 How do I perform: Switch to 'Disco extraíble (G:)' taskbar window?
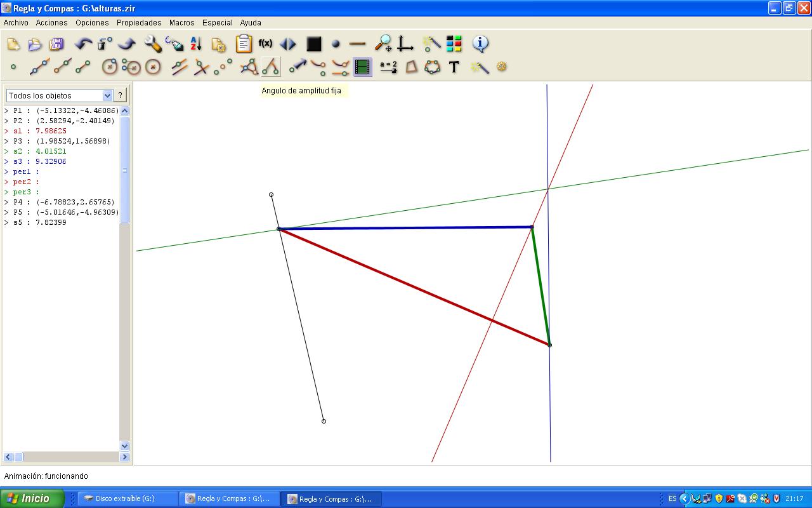click(127, 498)
